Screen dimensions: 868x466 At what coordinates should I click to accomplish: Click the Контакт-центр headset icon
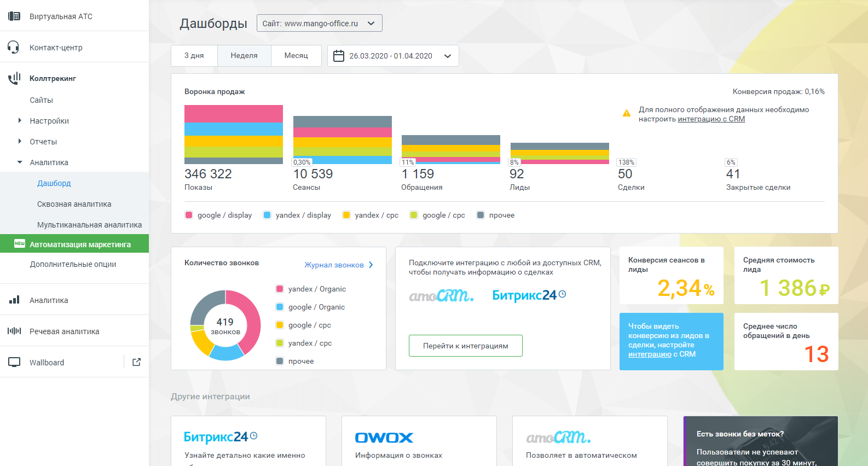tap(14, 47)
